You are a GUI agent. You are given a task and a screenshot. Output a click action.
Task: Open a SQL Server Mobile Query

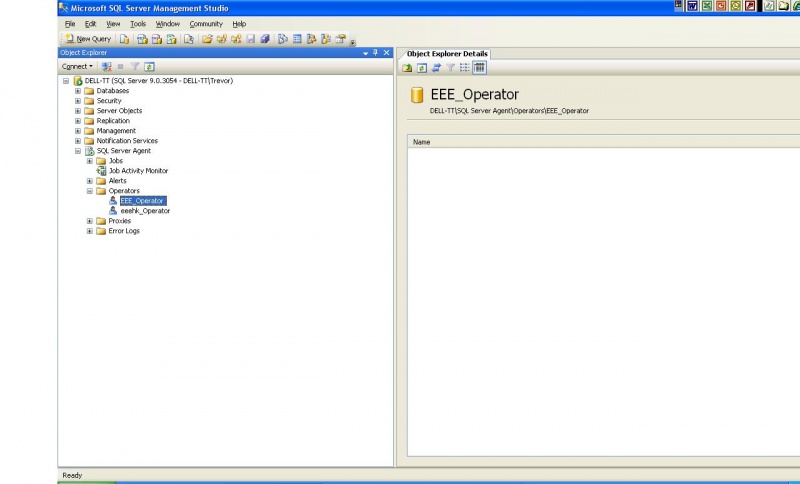(x=189, y=39)
